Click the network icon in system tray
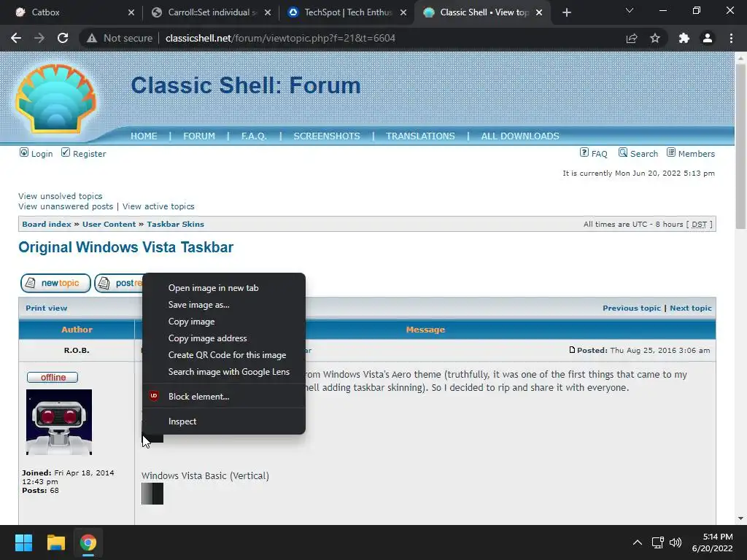Image resolution: width=747 pixels, height=560 pixels. [x=658, y=542]
